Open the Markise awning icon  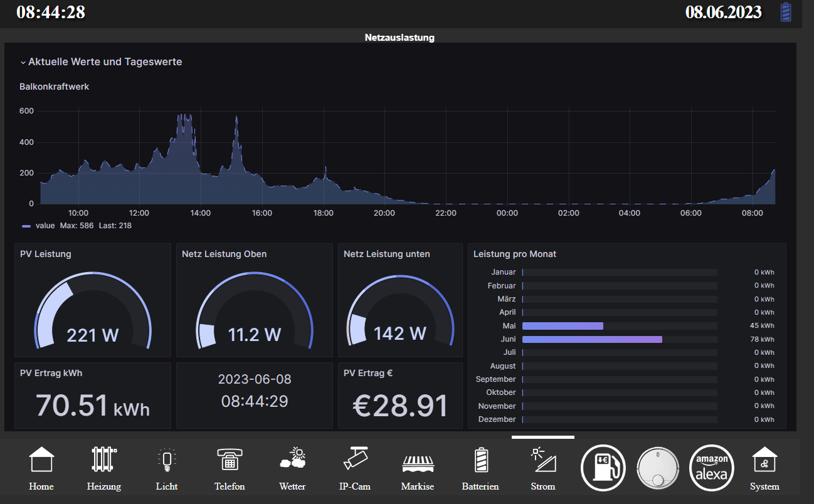click(418, 463)
